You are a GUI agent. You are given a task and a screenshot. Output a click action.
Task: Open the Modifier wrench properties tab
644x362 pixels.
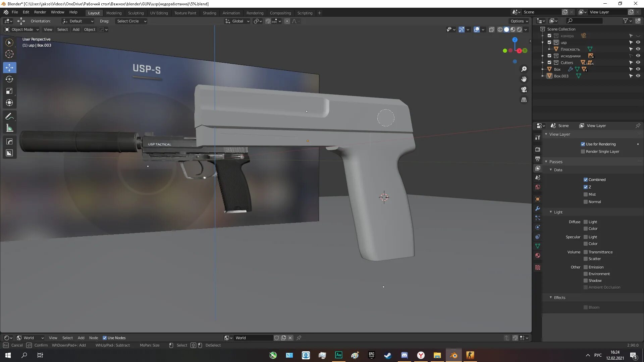click(x=538, y=208)
